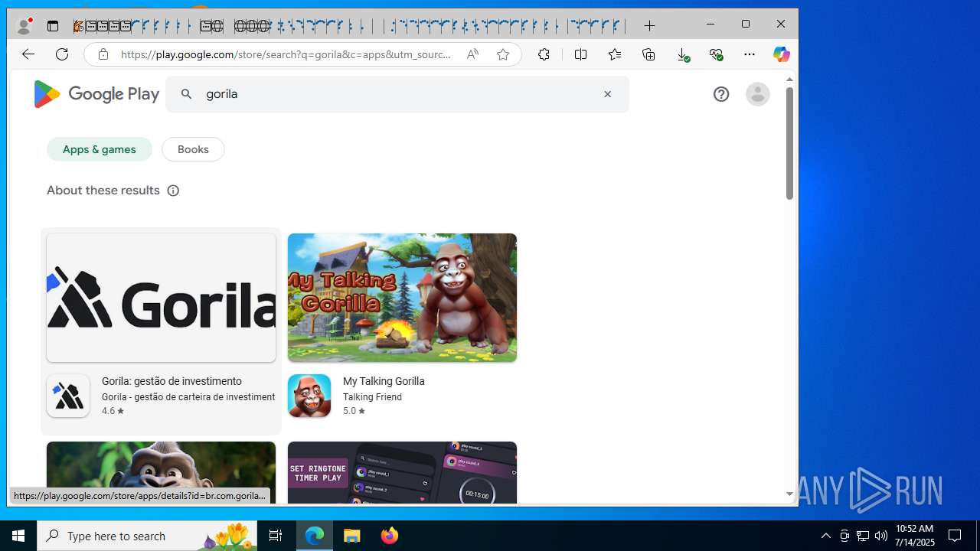Open the Extensions puzzle icon

(544, 54)
